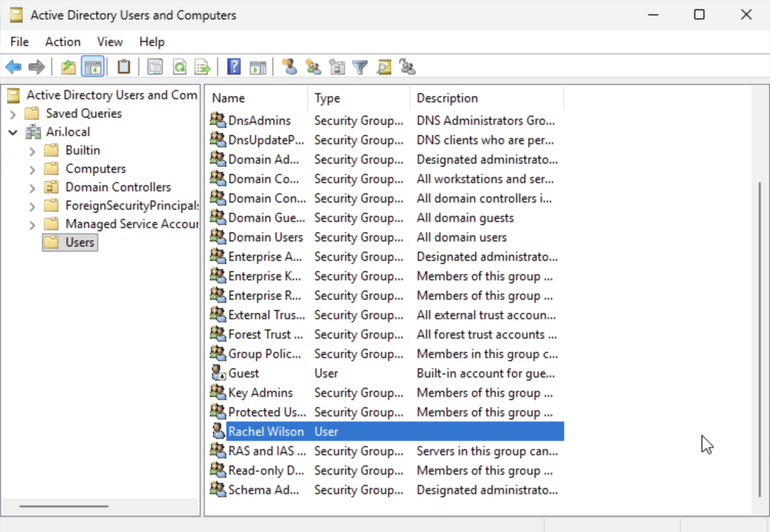770x532 pixels.
Task: Select the DnsAdmins group icon
Action: point(218,120)
